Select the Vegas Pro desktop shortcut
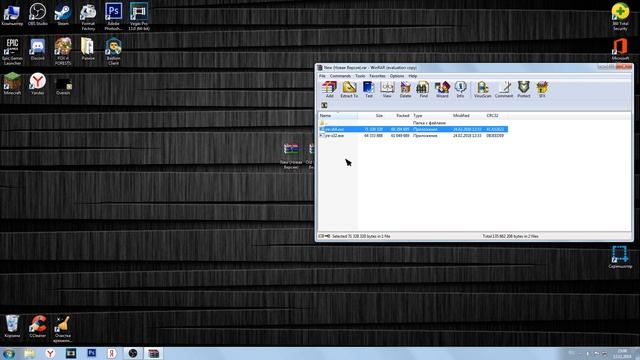 pyautogui.click(x=139, y=17)
